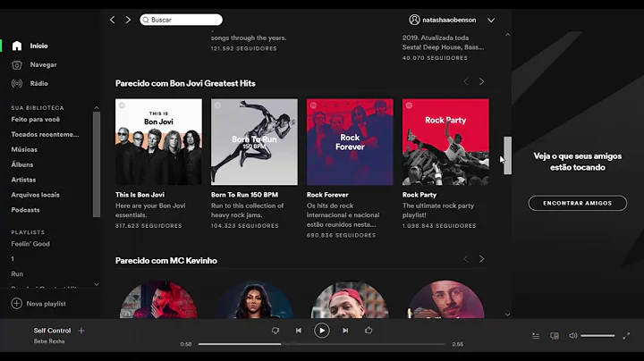The width and height of the screenshot is (644, 361).
Task: Open the natashaaobenson profile
Action: (x=449, y=20)
